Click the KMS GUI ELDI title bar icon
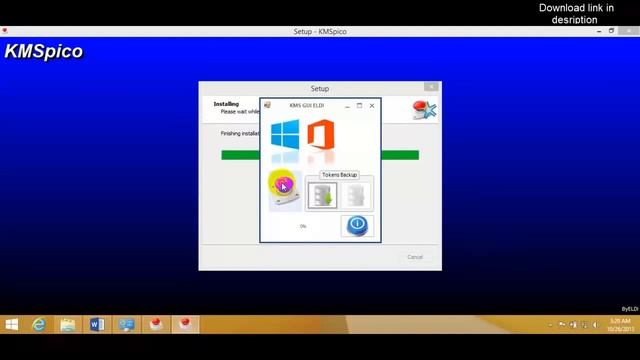The image size is (640, 360). 267,105
